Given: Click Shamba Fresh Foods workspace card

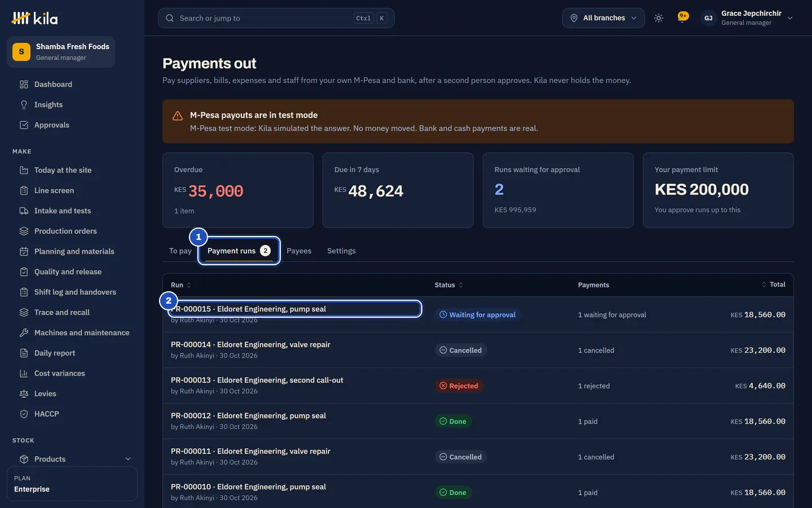Looking at the screenshot, I should (x=61, y=52).
